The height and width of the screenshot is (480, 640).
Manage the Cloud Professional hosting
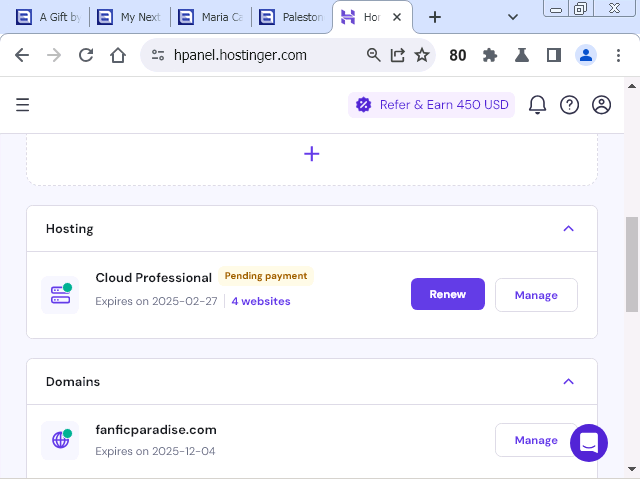pyautogui.click(x=536, y=295)
